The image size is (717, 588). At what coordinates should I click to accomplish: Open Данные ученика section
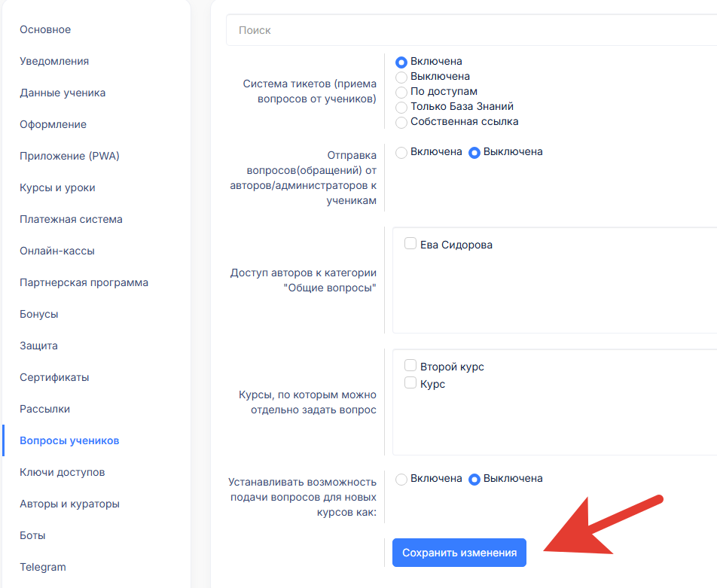coord(63,93)
